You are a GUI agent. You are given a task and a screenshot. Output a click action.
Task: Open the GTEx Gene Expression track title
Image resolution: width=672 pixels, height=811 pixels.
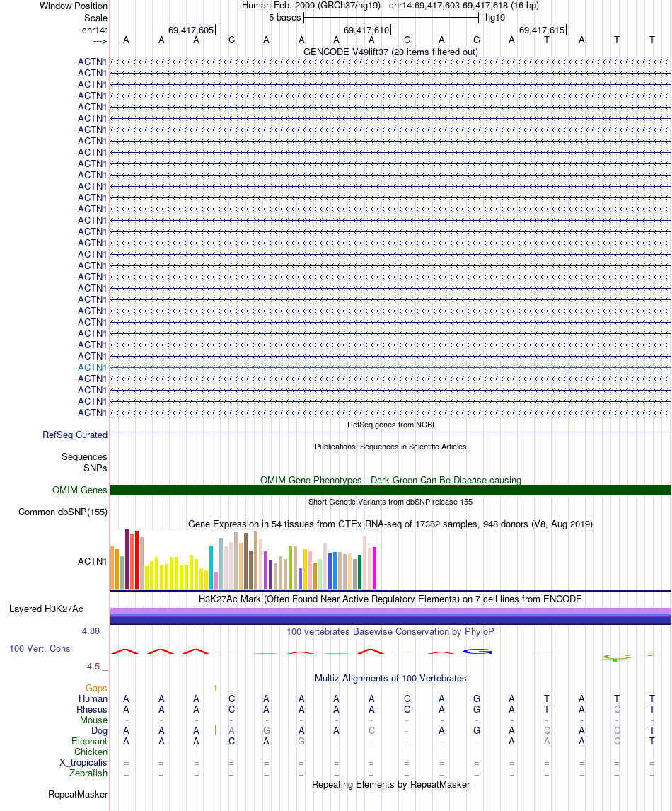[x=390, y=524]
